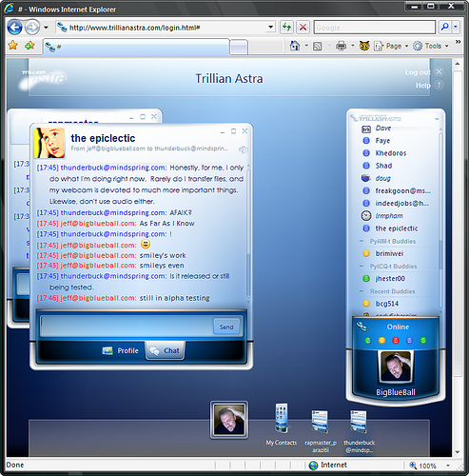Open the zoom level 100% dropdown
This screenshot has height=476, width=469.
pyautogui.click(x=448, y=466)
